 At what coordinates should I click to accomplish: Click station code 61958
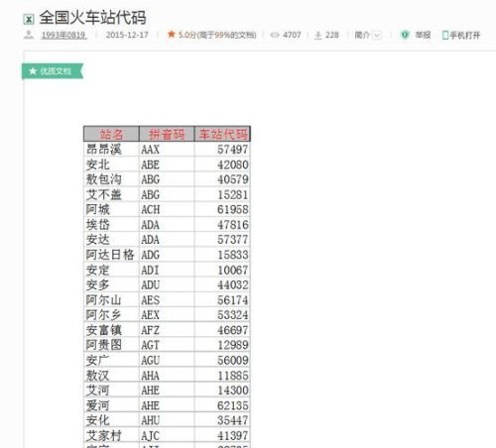coord(232,209)
